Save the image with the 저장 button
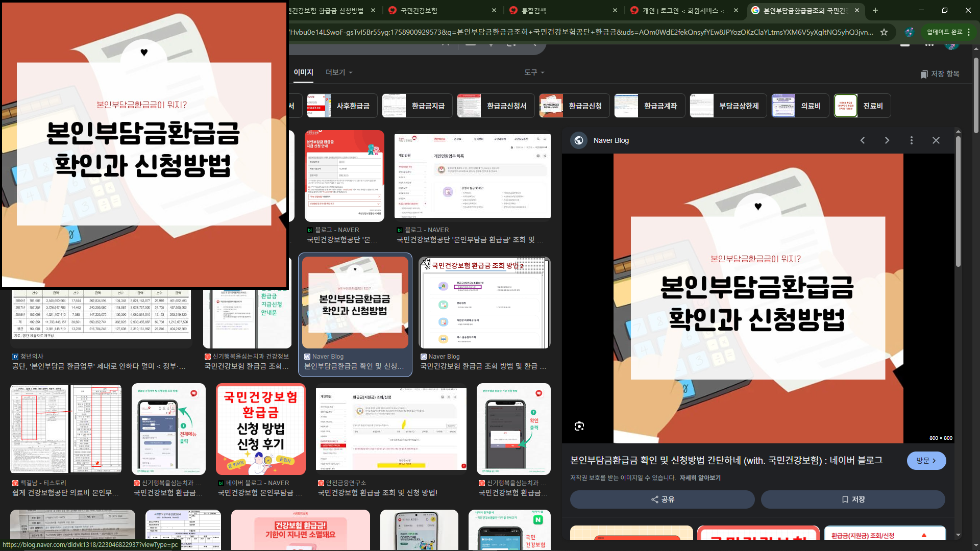The image size is (980, 551). [x=853, y=499]
